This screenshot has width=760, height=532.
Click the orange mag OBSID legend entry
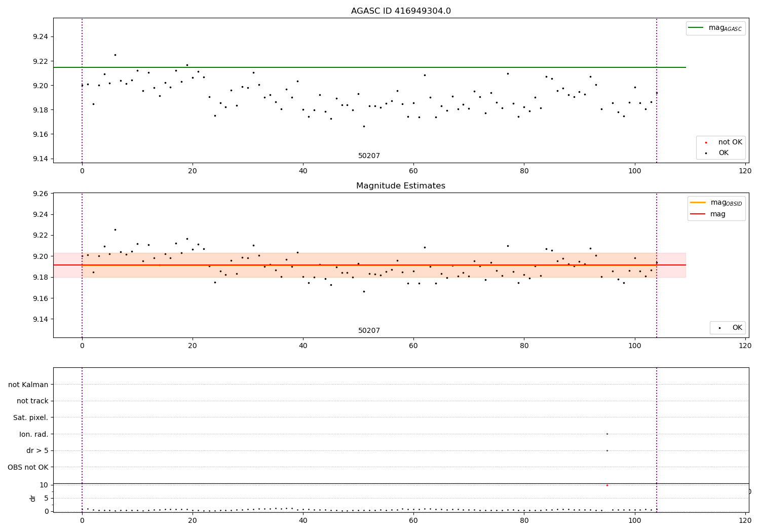[x=716, y=203]
